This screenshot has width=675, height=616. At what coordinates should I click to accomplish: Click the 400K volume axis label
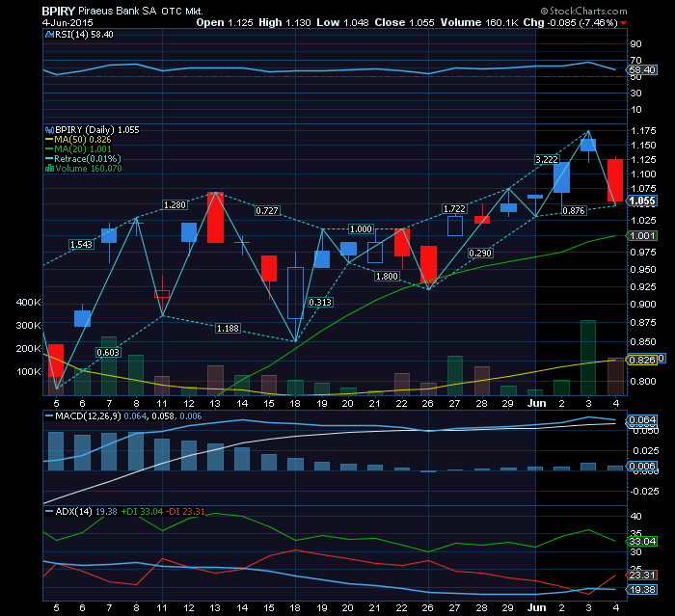pos(28,302)
